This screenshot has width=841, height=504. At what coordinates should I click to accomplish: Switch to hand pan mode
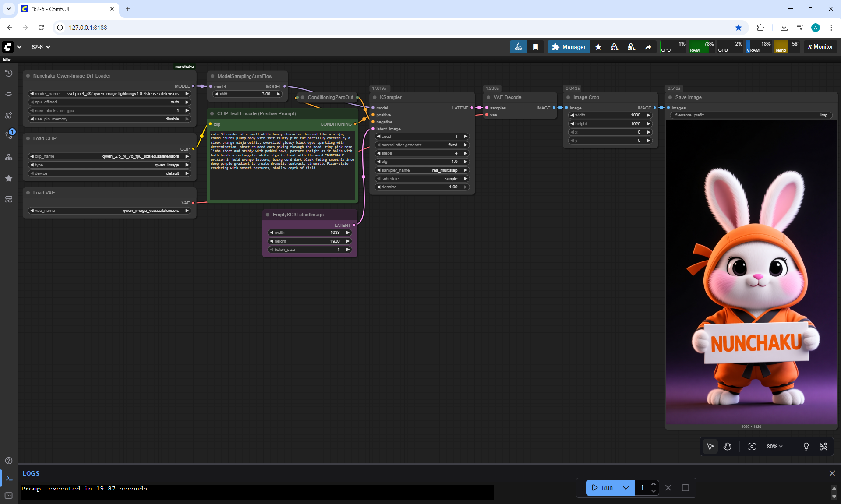click(x=728, y=446)
